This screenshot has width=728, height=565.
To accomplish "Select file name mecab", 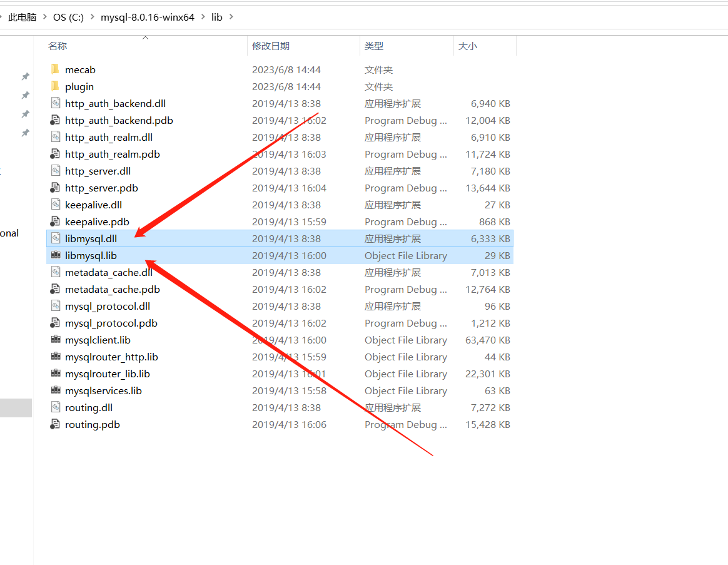I will point(80,69).
